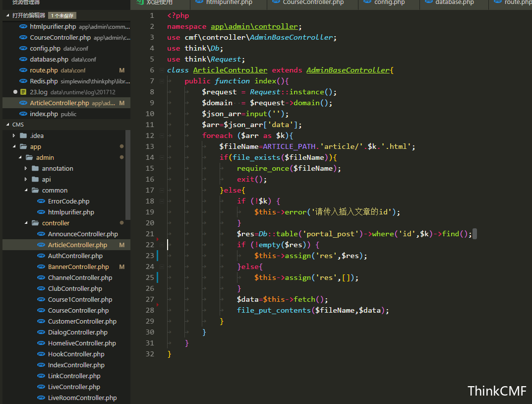Click the underlined app\admin\controller namespace
Screen dimensions: 532x404
point(254,26)
